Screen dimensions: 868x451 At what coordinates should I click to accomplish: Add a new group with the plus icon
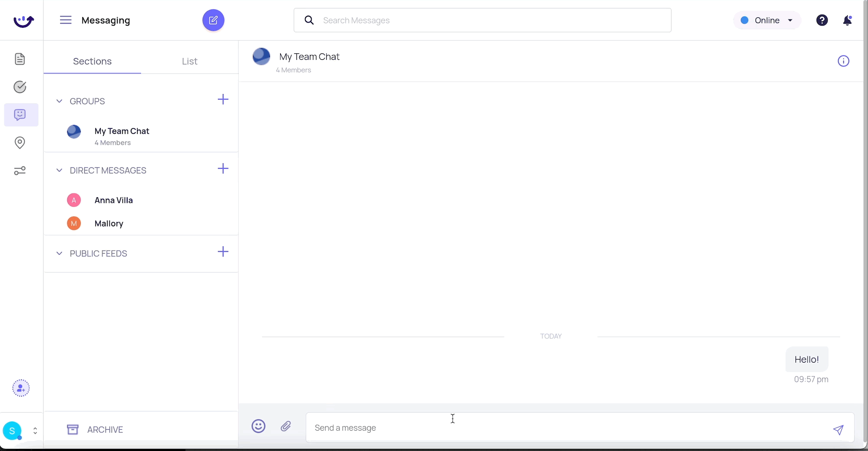223,99
